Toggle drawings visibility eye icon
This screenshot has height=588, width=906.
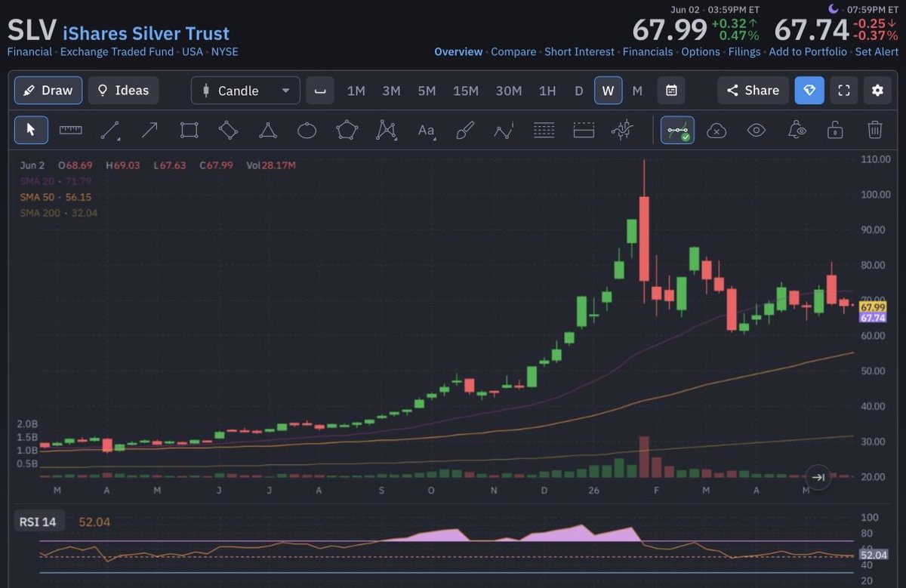pyautogui.click(x=757, y=131)
